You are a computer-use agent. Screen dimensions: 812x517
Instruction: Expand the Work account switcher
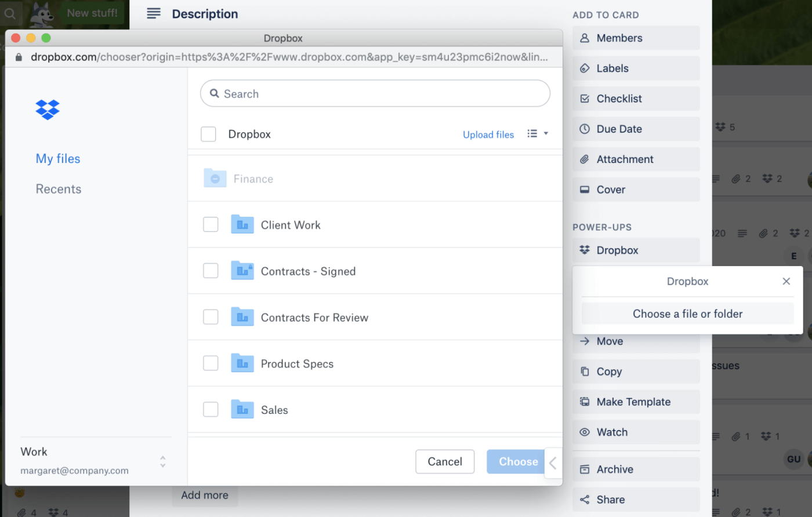163,461
